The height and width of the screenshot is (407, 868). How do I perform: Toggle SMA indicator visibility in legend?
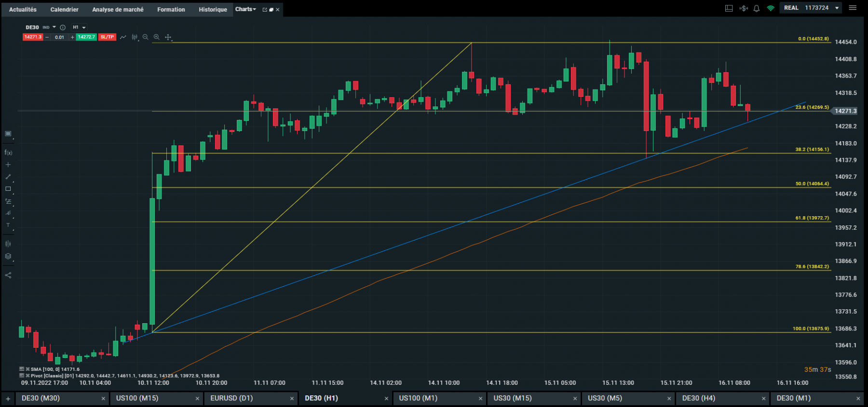22,369
